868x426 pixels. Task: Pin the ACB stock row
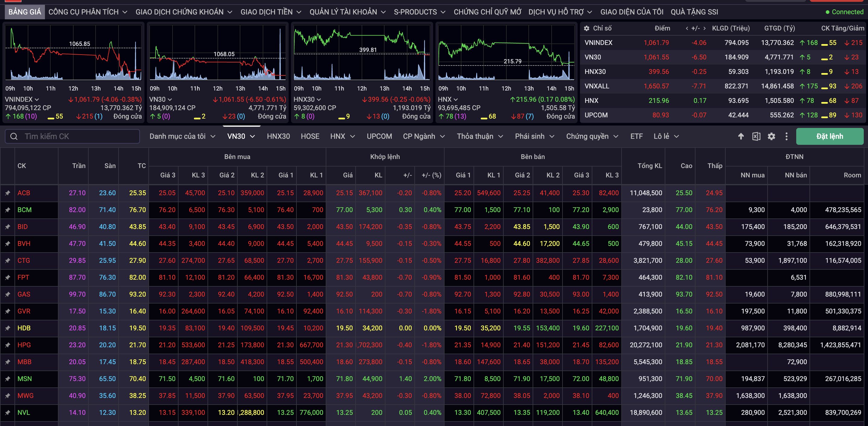click(x=8, y=193)
